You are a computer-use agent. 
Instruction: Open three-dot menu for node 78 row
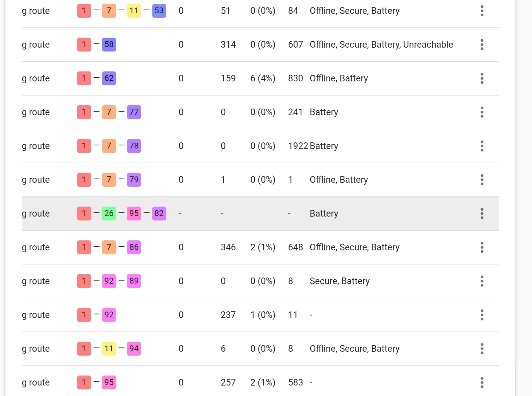coord(482,146)
